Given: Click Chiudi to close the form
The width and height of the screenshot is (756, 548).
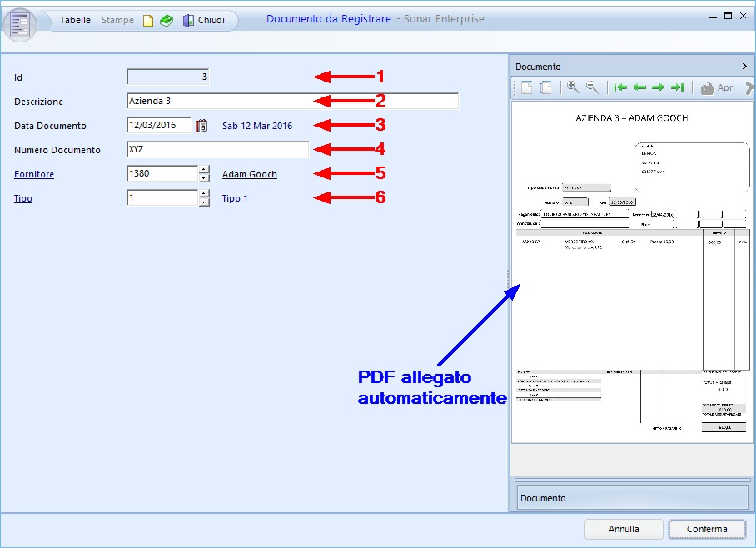Looking at the screenshot, I should pos(204,20).
